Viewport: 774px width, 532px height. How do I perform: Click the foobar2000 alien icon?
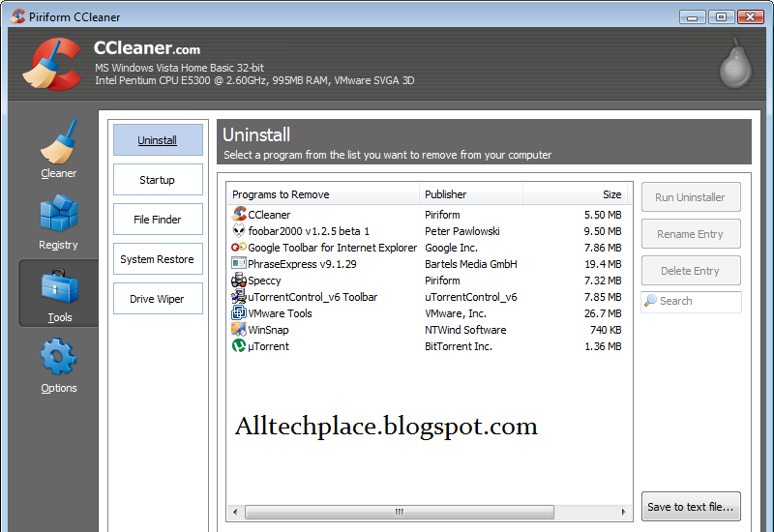239,230
